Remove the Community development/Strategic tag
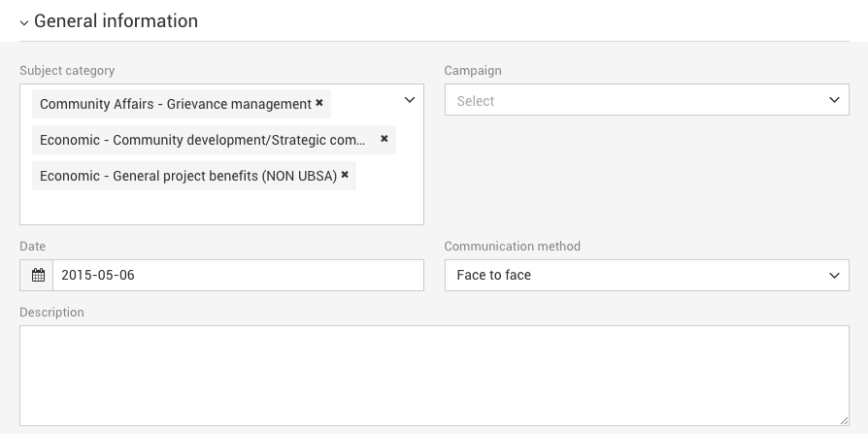The width and height of the screenshot is (868, 434). (x=384, y=139)
